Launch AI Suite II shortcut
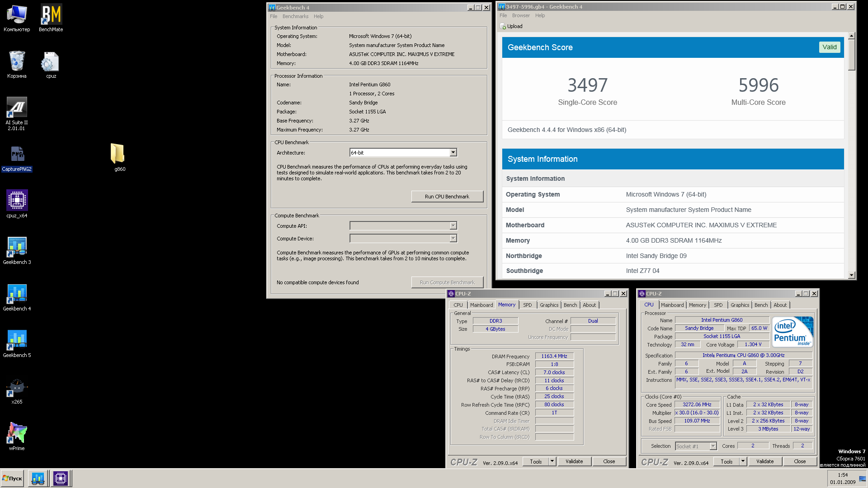Image resolution: width=868 pixels, height=488 pixels. click(17, 114)
